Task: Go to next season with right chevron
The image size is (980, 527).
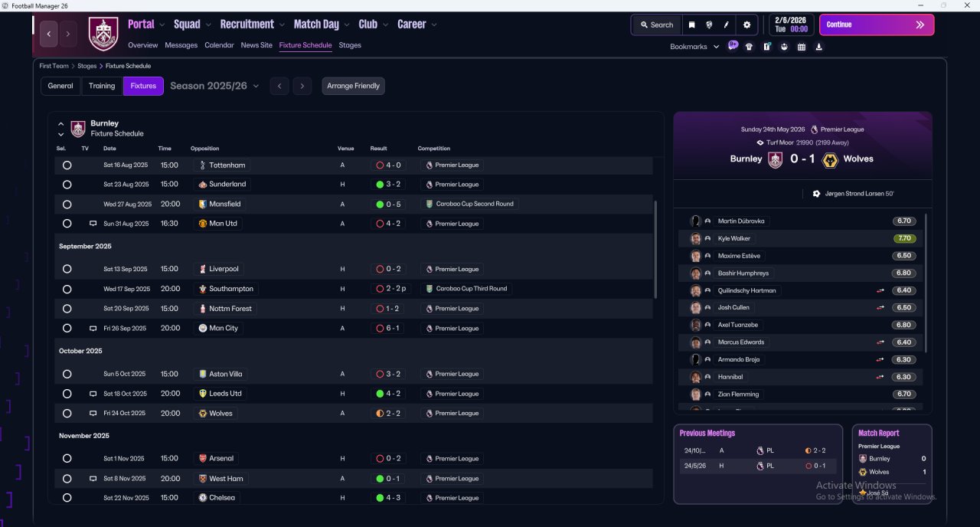Action: [302, 86]
